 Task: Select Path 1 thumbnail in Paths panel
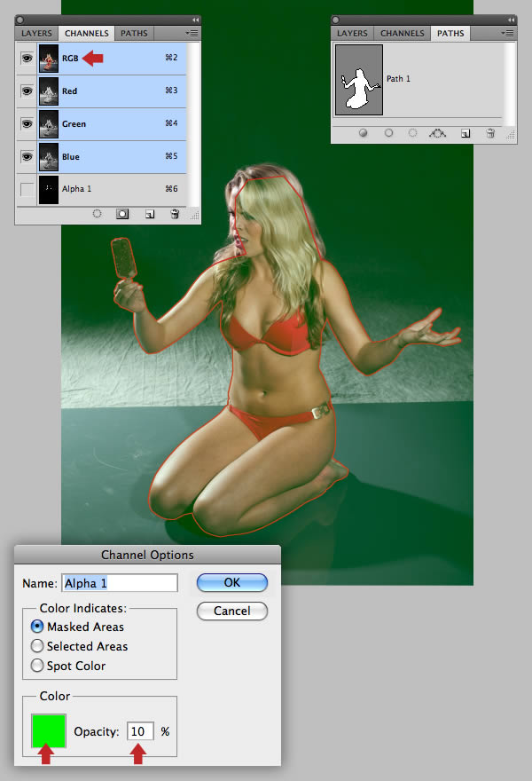359,80
